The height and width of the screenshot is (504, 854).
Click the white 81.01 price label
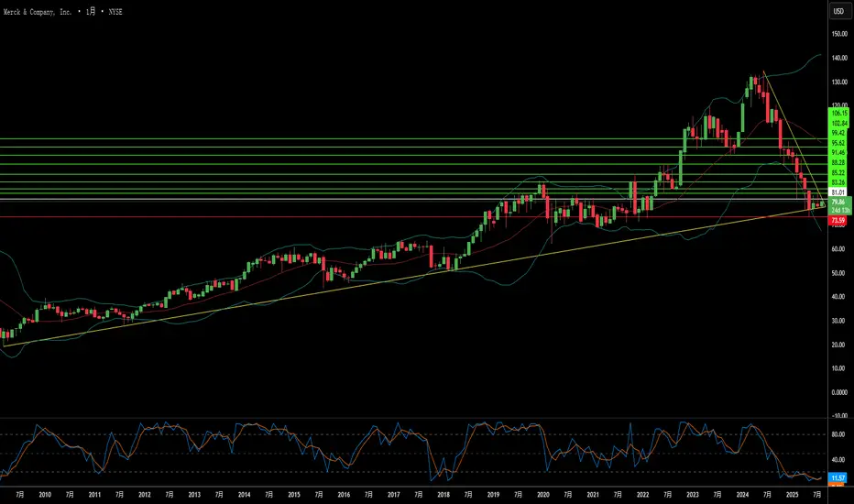[837, 192]
